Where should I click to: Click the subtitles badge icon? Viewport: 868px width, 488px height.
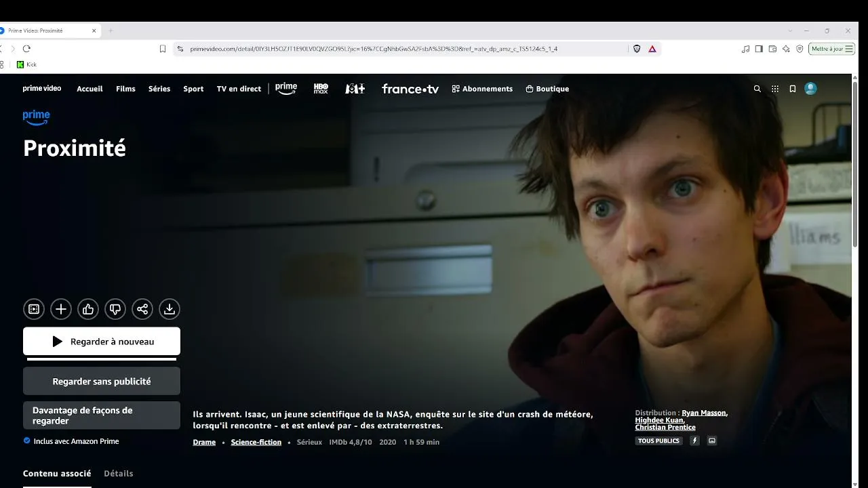pyautogui.click(x=712, y=441)
